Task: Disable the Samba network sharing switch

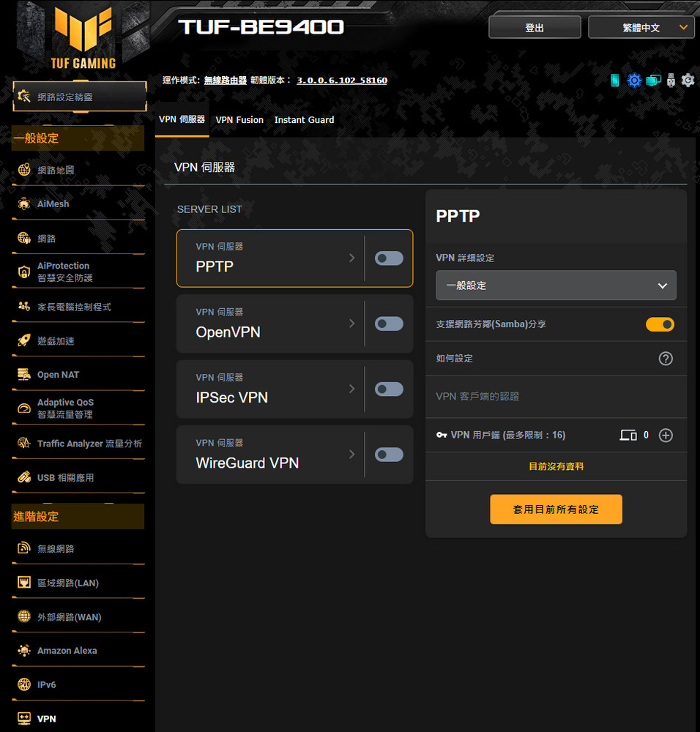Action: tap(660, 324)
